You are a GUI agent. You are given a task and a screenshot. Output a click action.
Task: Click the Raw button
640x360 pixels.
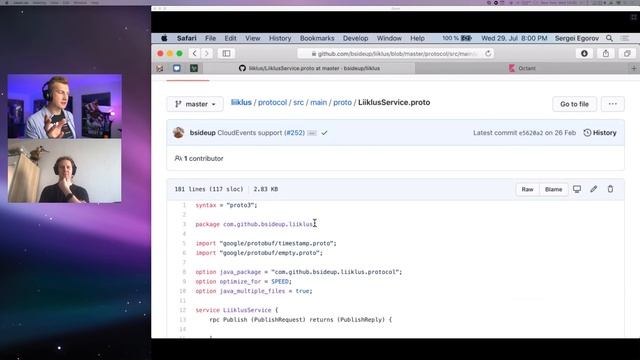(527, 189)
